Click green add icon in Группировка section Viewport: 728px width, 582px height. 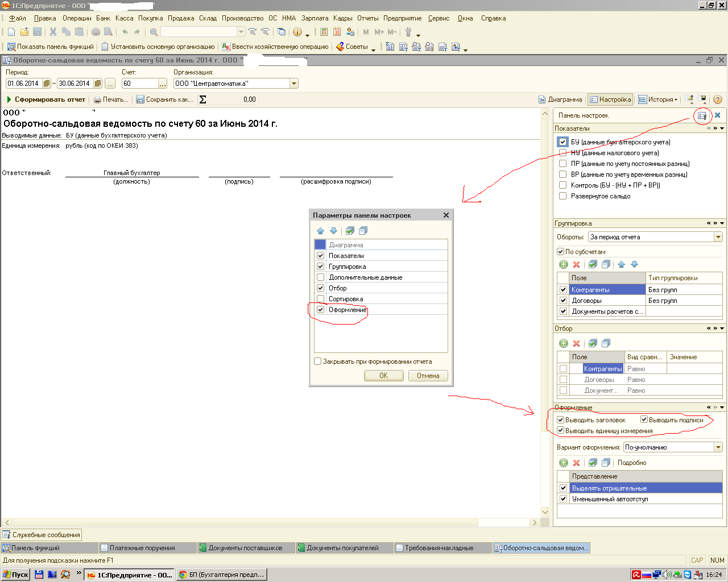pyautogui.click(x=564, y=264)
